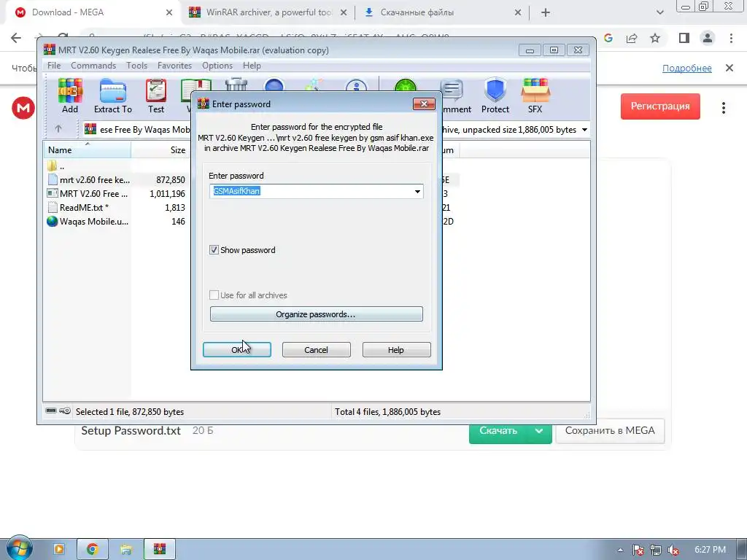This screenshot has width=747, height=560.
Task: Click WinRAR status bar drive icon
Action: [x=51, y=411]
